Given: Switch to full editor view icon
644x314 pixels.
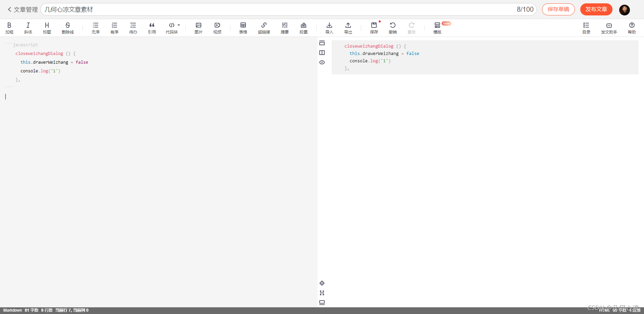Looking at the screenshot, I should (322, 43).
